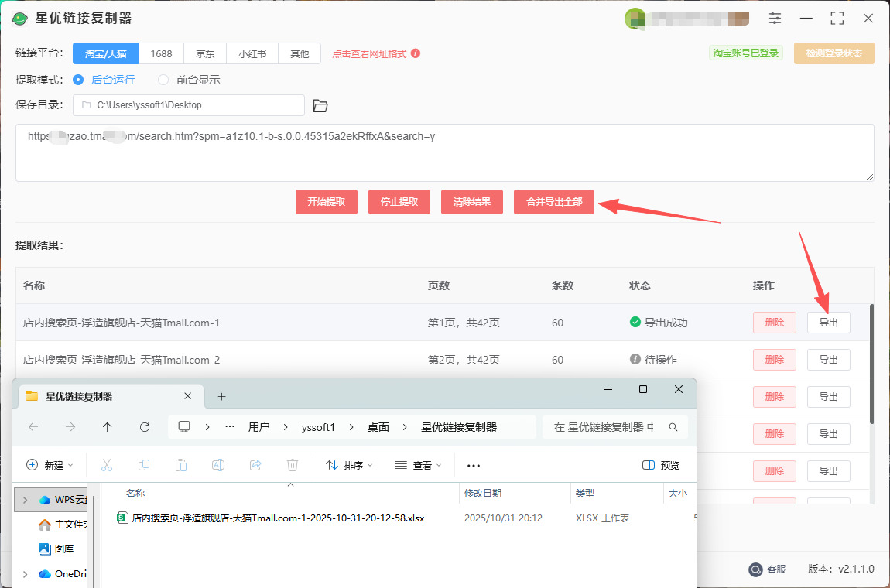Click the save directory path field
This screenshot has width=890, height=588.
188,105
